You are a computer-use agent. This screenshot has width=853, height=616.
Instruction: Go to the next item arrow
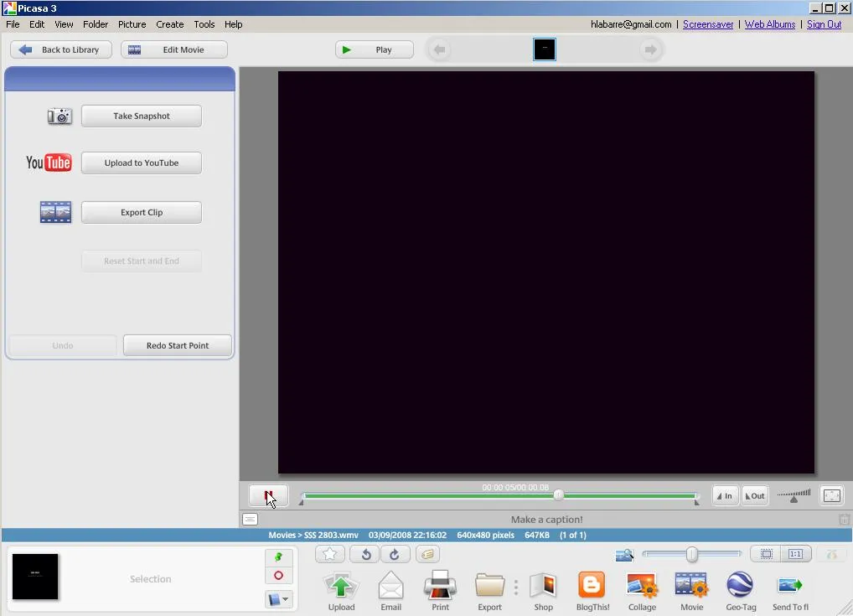click(650, 49)
